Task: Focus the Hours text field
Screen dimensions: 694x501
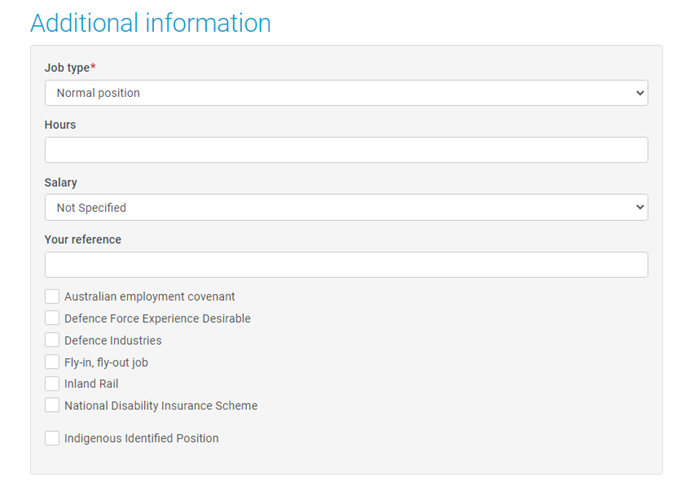Action: pos(346,150)
